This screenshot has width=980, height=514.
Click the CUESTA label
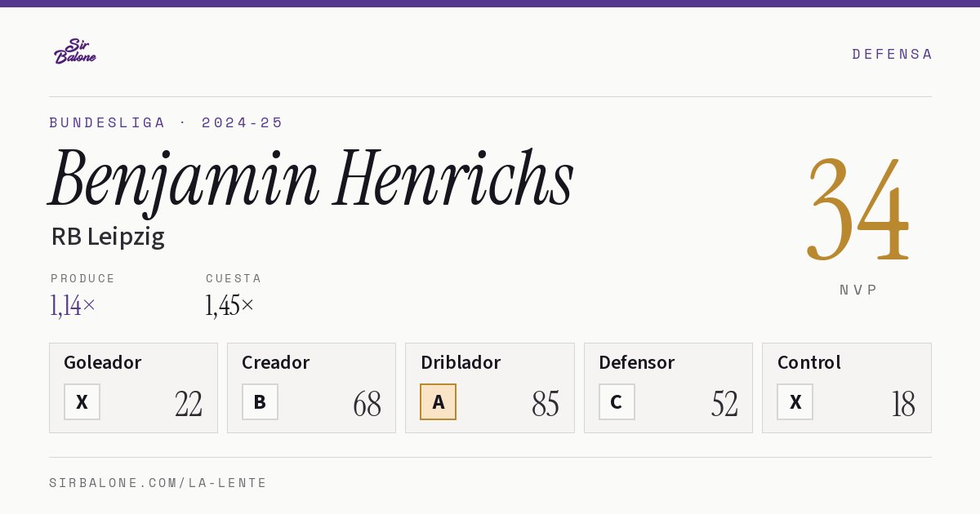[x=234, y=278]
